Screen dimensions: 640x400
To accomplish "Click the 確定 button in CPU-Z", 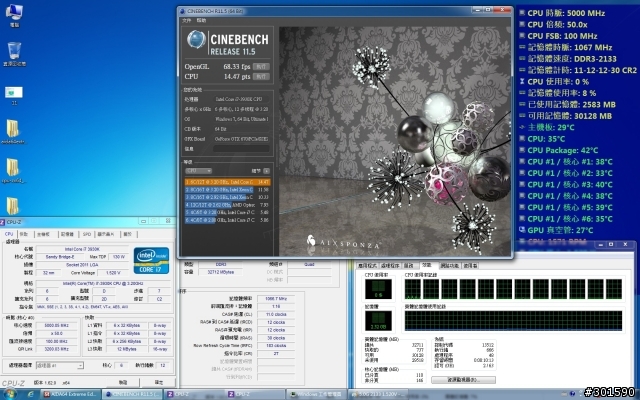I will (159, 382).
